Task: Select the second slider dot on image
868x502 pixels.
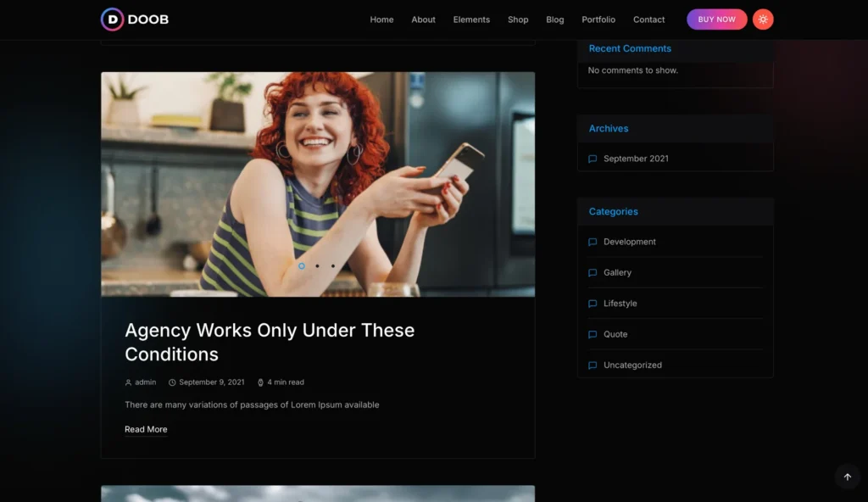Action: tap(317, 266)
